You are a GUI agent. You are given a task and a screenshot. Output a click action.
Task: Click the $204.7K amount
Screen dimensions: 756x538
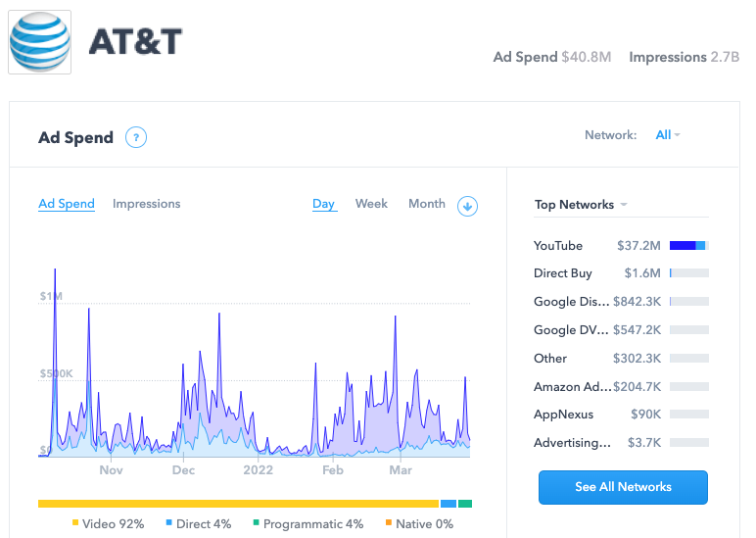point(637,386)
